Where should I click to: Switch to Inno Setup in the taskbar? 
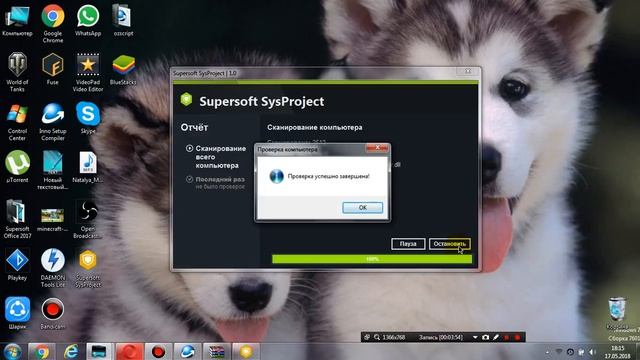point(187,351)
